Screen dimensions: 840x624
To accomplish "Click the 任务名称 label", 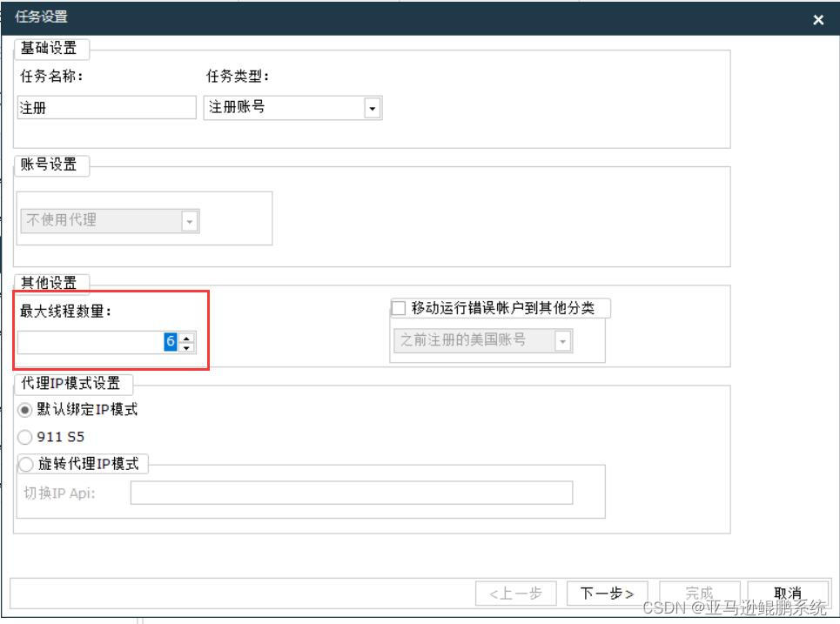I will [x=52, y=76].
